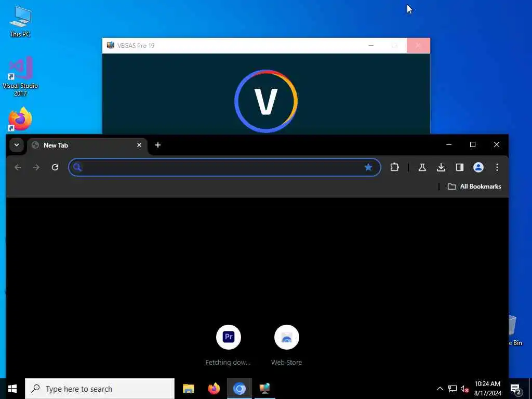Screen dimensions: 532x399
Task: Open File Explorer from taskbar
Action: coord(188,389)
